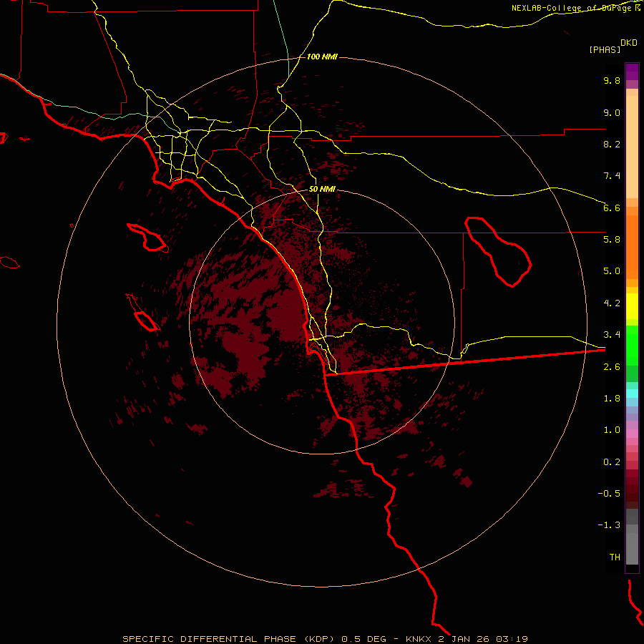Viewport: 644px width, 644px height.
Task: Select the 8.2 value on the scale
Action: tap(612, 144)
